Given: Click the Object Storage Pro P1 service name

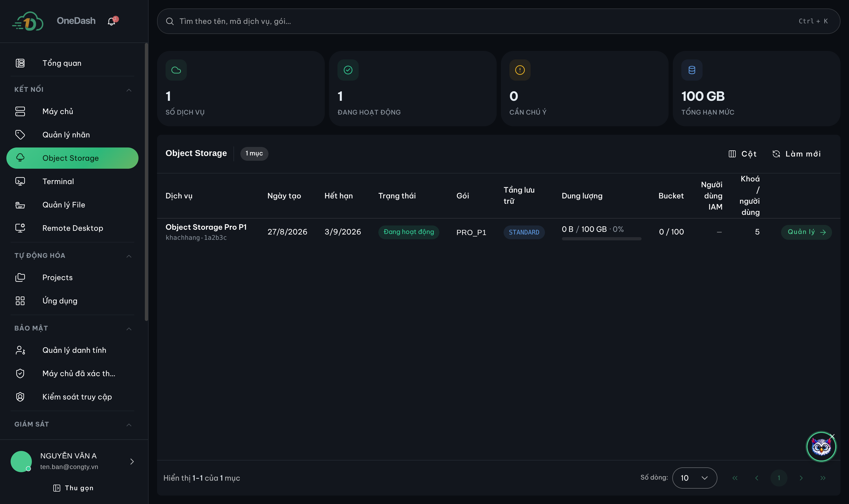Looking at the screenshot, I should click(x=206, y=227).
